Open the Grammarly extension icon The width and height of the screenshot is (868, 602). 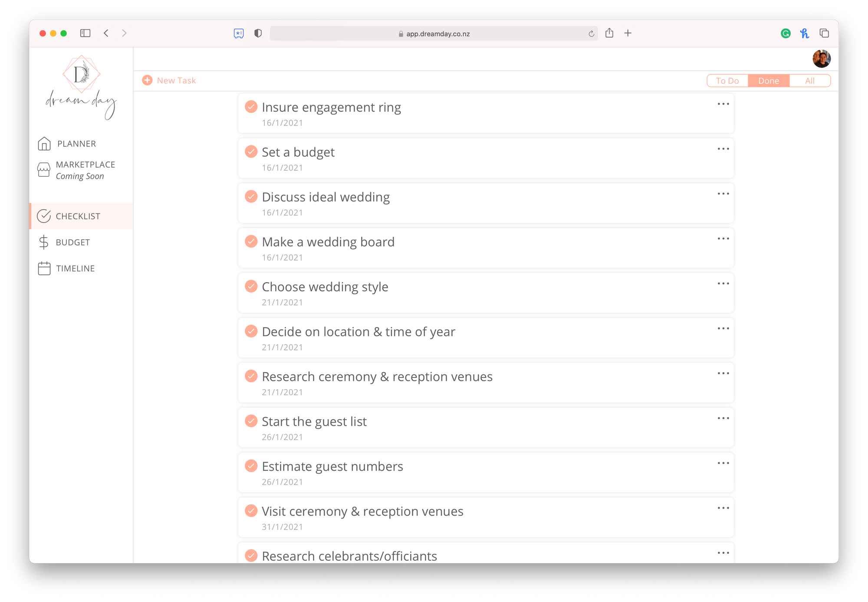click(x=785, y=33)
